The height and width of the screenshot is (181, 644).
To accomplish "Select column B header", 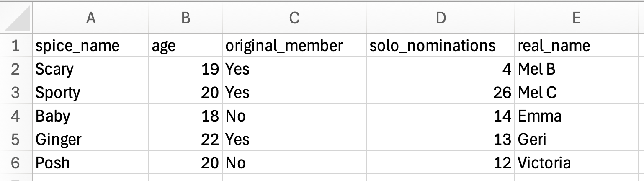I will [185, 18].
